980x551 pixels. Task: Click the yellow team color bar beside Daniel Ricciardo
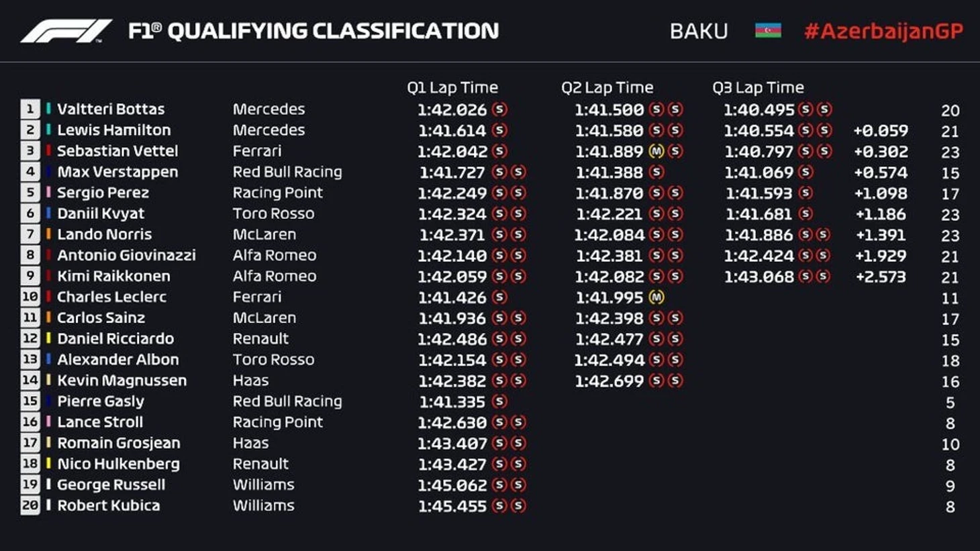click(48, 338)
